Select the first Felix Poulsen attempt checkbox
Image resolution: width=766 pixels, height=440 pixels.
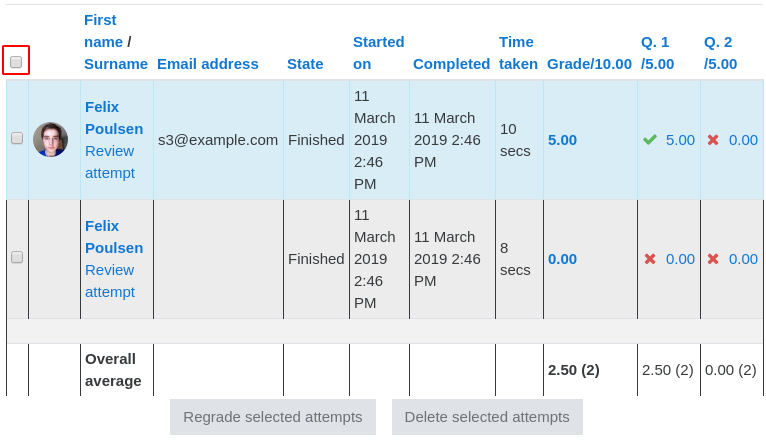[x=17, y=138]
